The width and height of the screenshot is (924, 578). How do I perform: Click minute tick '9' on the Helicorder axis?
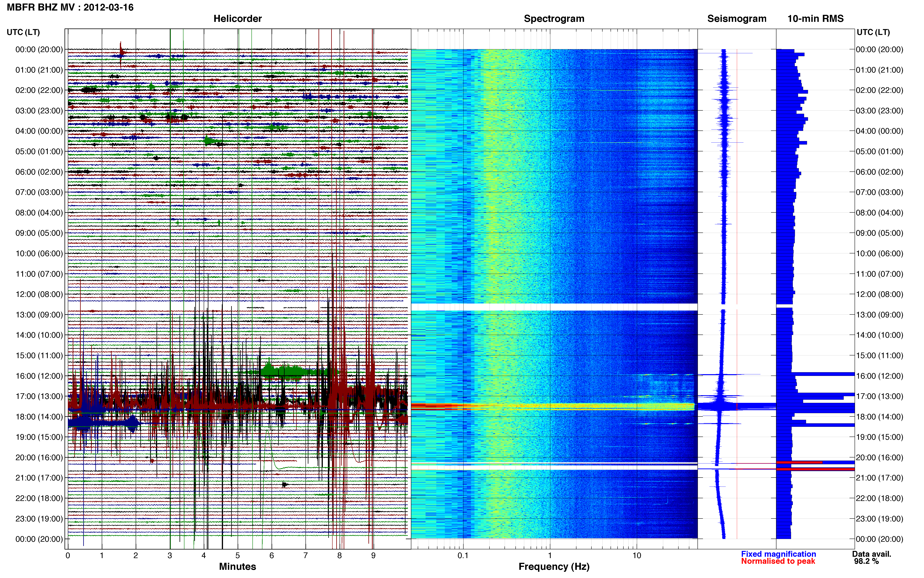(373, 556)
